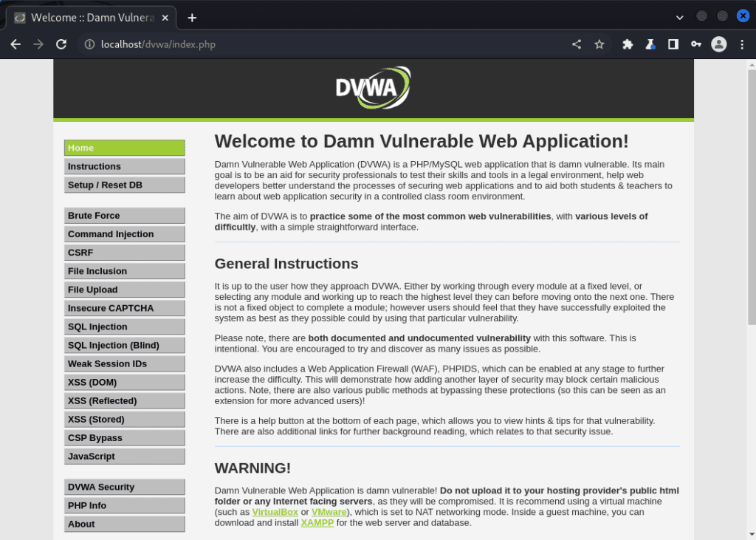Click the browser back arrow icon

click(16, 44)
